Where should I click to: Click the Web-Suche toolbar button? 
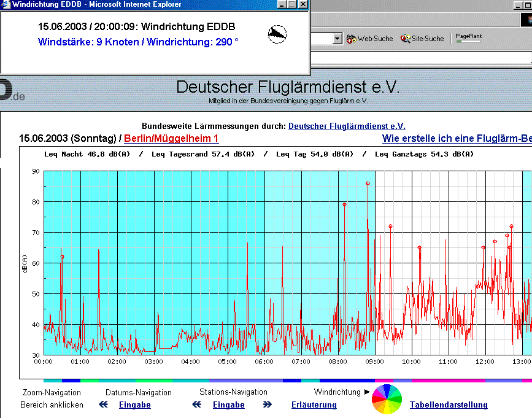click(369, 39)
